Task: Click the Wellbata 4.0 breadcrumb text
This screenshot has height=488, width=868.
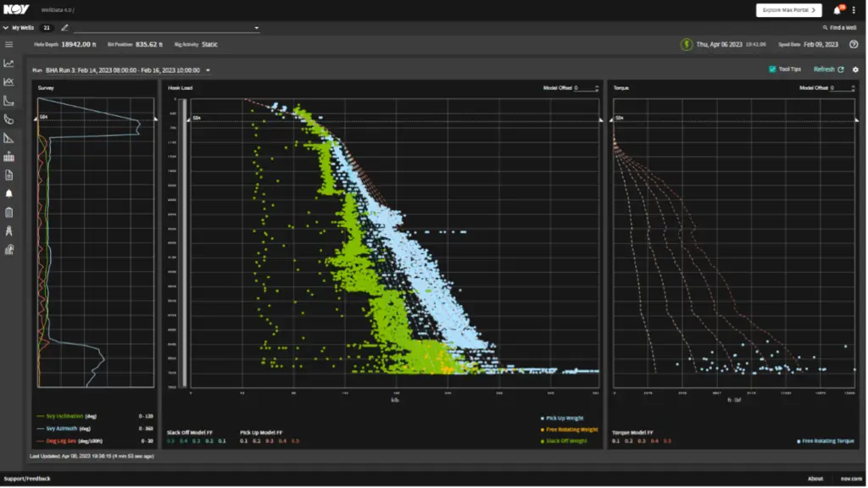Action: pos(58,10)
